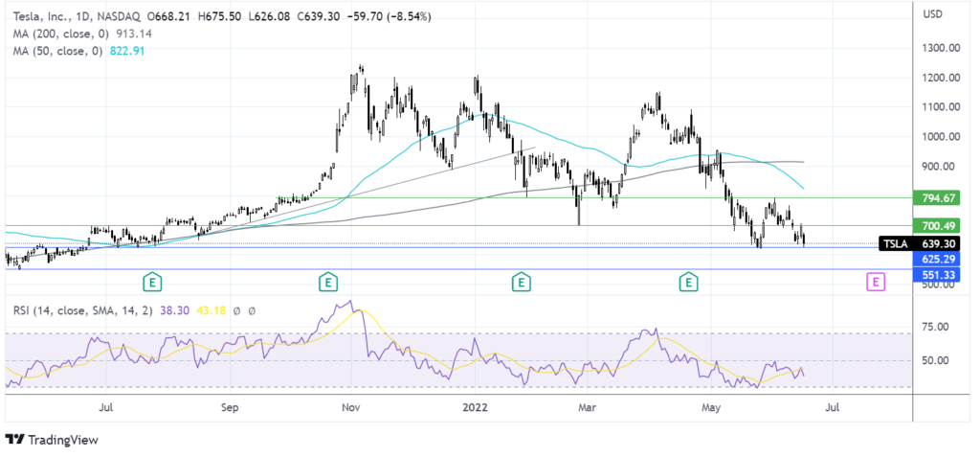
Task: Click the 1000.00 label on the price axis
Action: tap(941, 136)
